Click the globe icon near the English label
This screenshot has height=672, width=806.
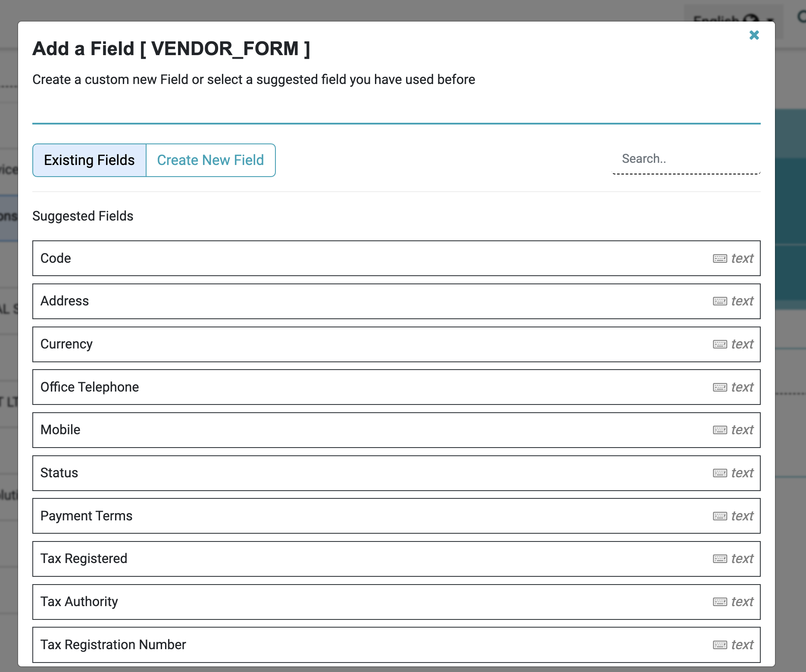point(751,19)
